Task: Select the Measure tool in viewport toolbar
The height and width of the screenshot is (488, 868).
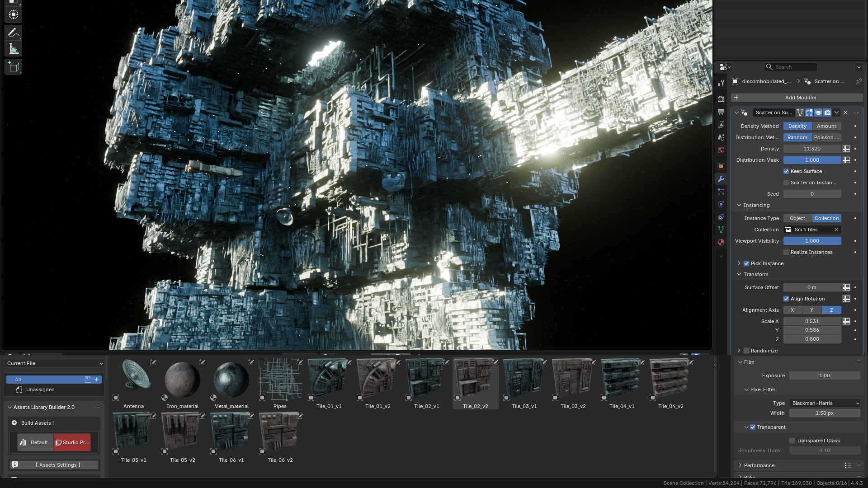Action: point(14,49)
